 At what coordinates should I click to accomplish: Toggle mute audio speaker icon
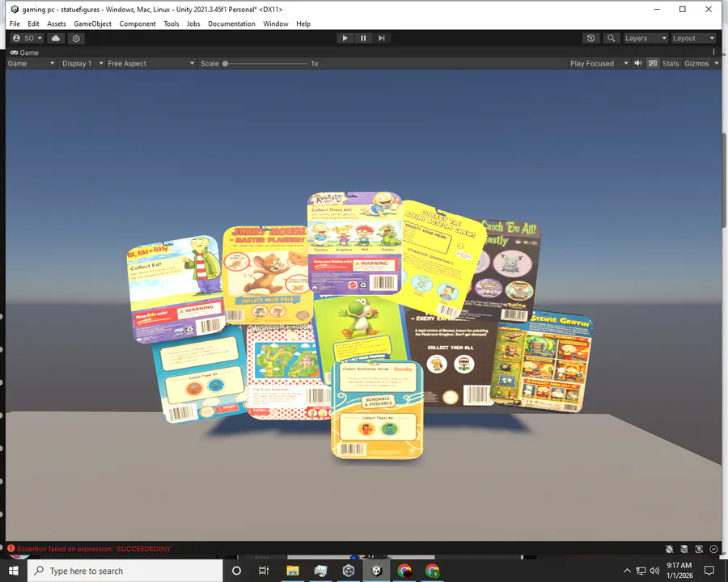pyautogui.click(x=638, y=63)
